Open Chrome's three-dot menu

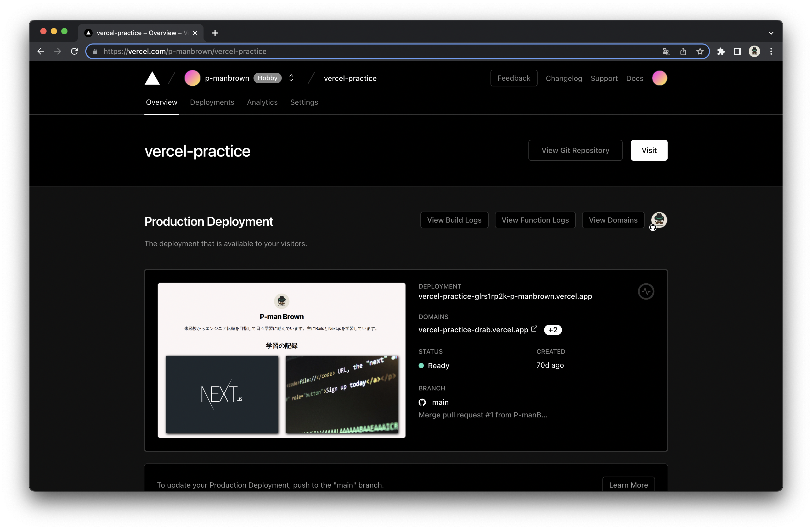point(771,52)
